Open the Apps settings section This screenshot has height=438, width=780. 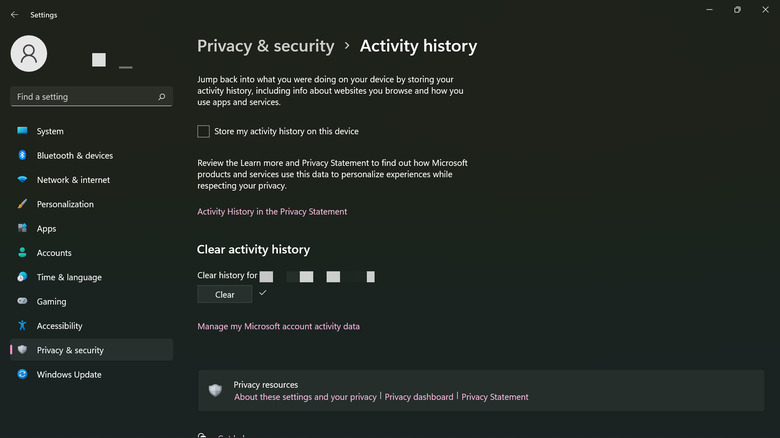tap(46, 229)
